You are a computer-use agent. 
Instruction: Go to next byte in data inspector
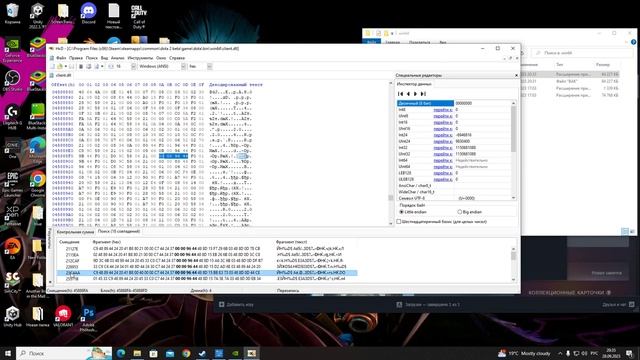[x=416, y=93]
